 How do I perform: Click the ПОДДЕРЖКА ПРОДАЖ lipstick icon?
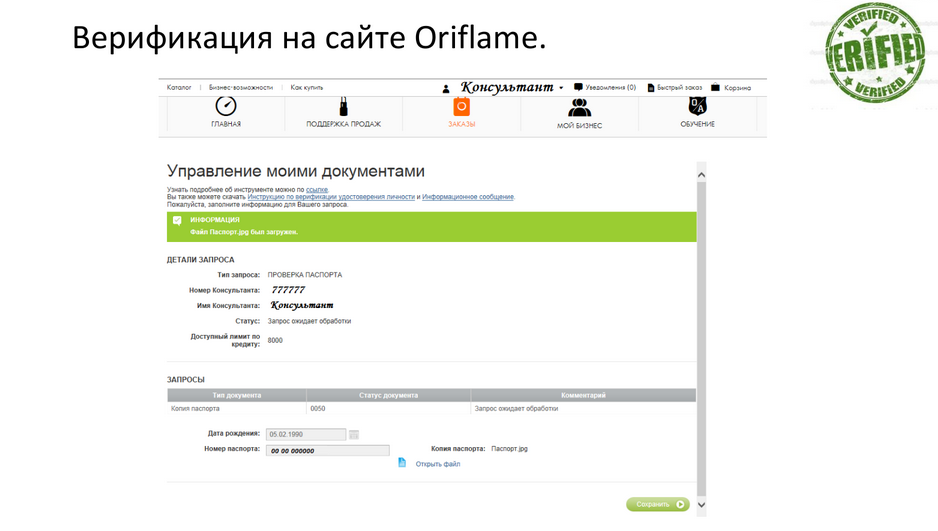343,106
